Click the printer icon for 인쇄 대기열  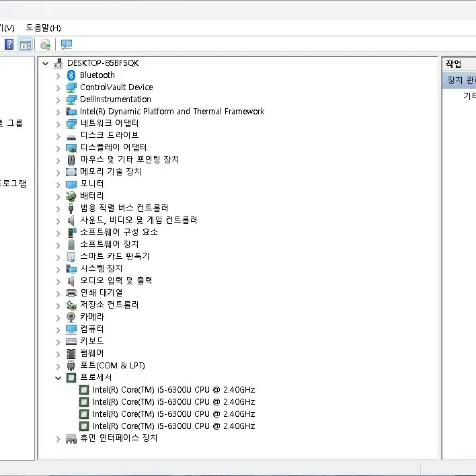71,293
